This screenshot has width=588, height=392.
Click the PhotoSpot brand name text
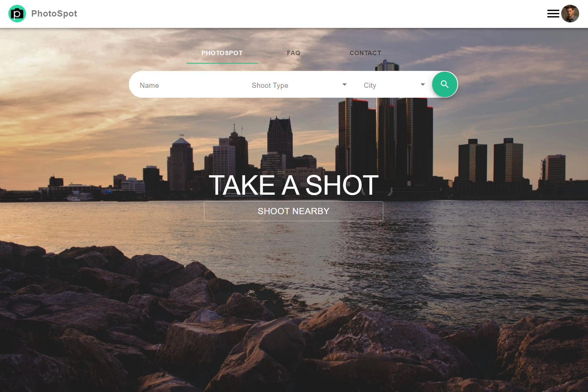pos(54,14)
